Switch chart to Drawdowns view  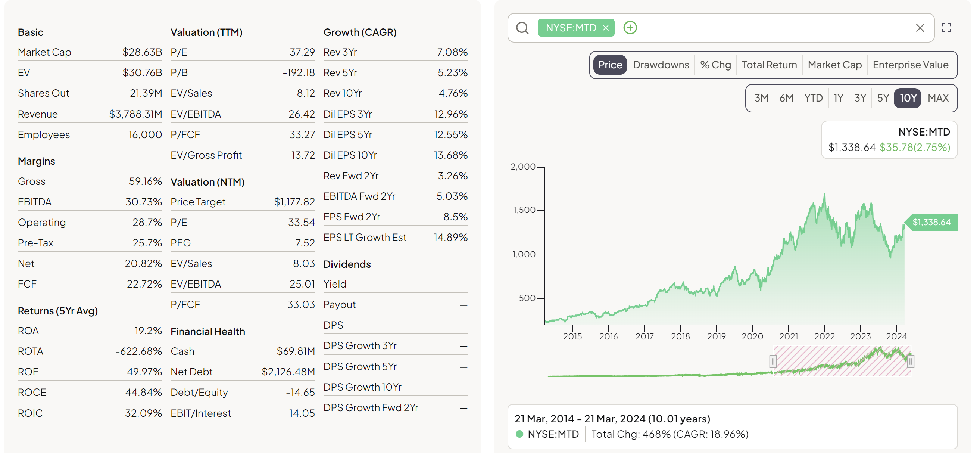661,65
